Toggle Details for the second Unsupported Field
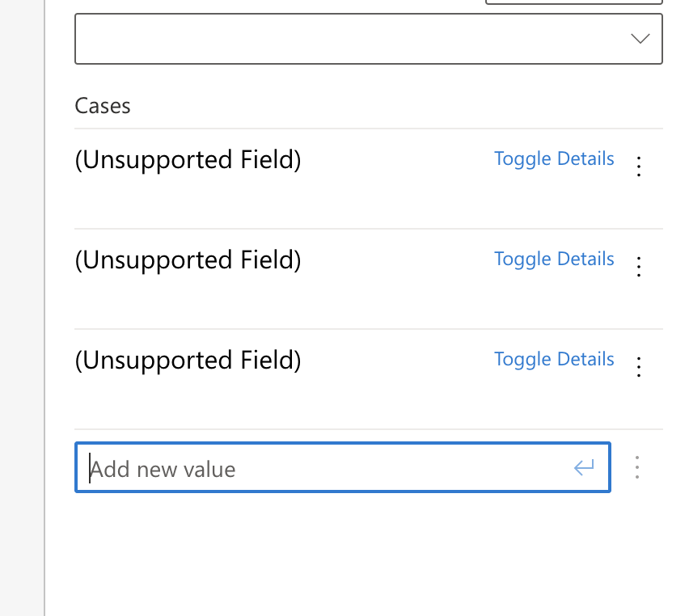This screenshot has height=616, width=689. [x=554, y=259]
